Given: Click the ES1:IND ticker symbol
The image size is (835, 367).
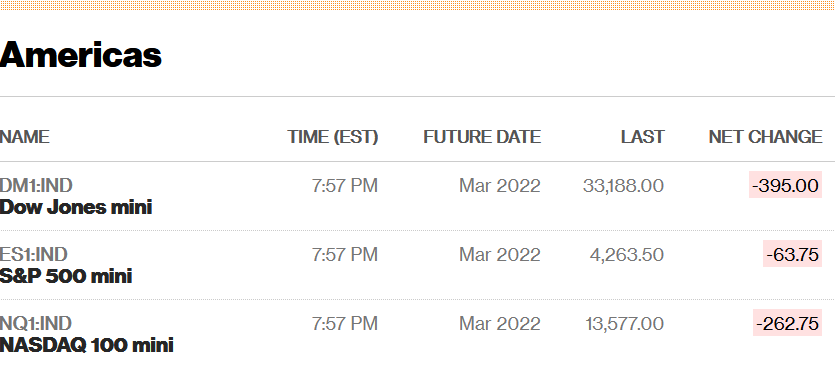Looking at the screenshot, I should (34, 255).
